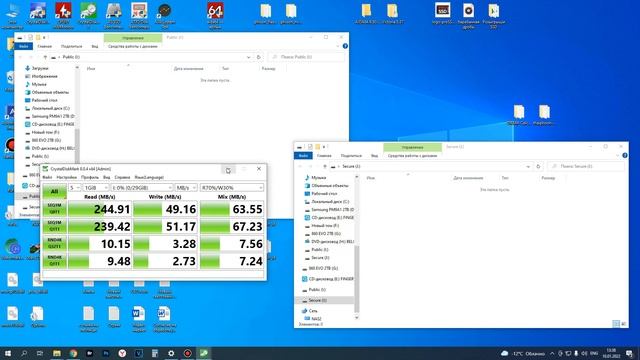Open Поделиться tab in Public explorer window
640x360 pixels.
(71, 47)
